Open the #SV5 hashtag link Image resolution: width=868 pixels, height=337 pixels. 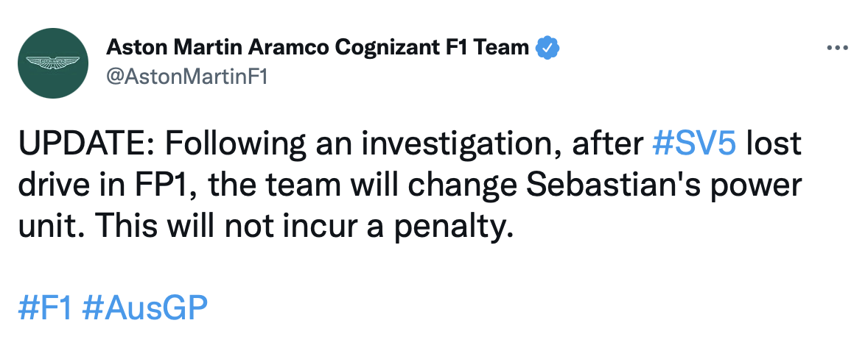[695, 144]
